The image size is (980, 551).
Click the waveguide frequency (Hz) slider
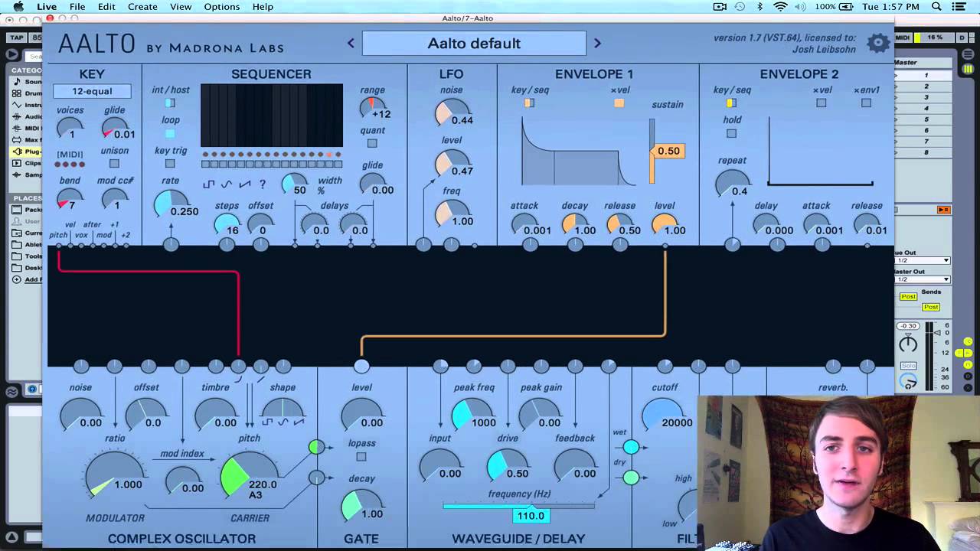(518, 506)
